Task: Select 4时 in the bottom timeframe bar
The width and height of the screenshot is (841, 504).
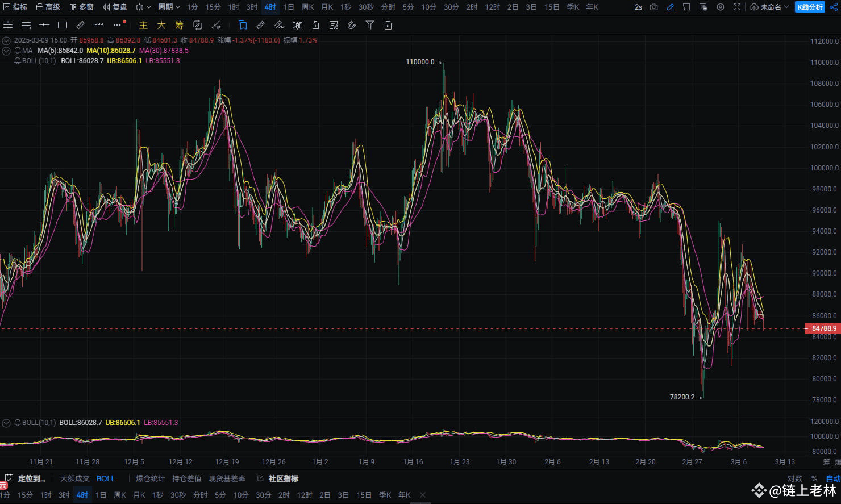Action: (x=82, y=495)
